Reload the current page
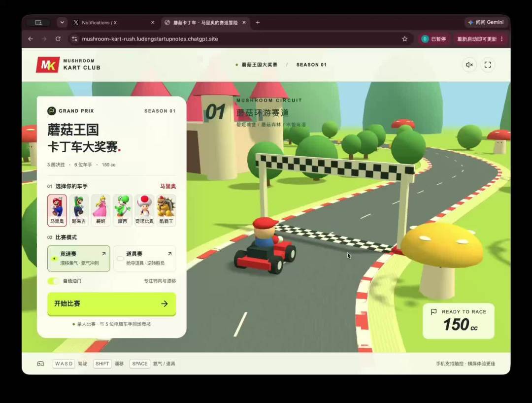The height and width of the screenshot is (403, 532). [x=58, y=39]
